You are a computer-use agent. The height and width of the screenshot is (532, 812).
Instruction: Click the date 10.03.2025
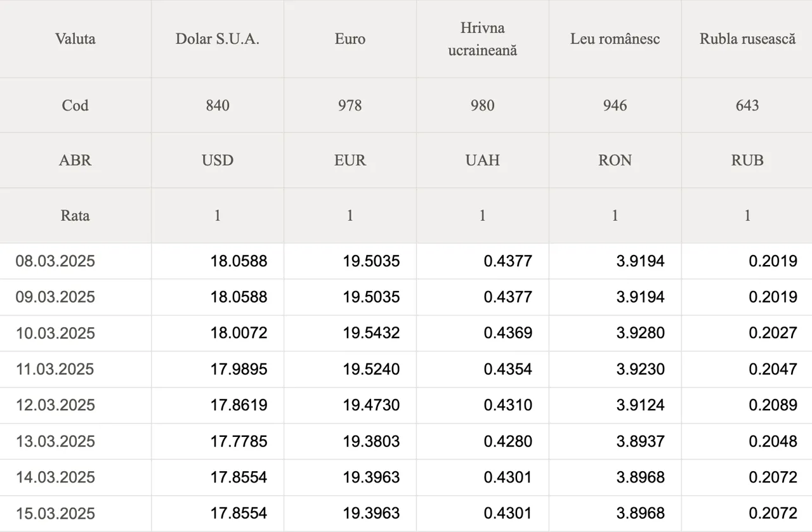pos(55,334)
